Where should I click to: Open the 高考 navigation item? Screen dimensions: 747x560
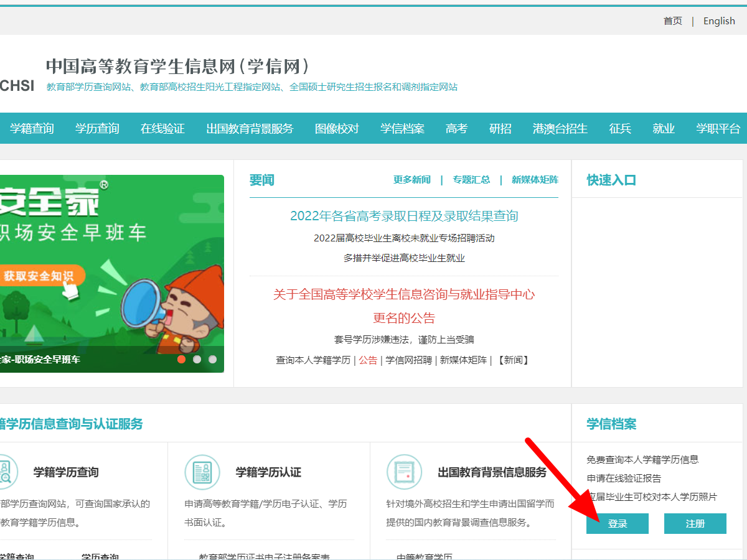(456, 129)
